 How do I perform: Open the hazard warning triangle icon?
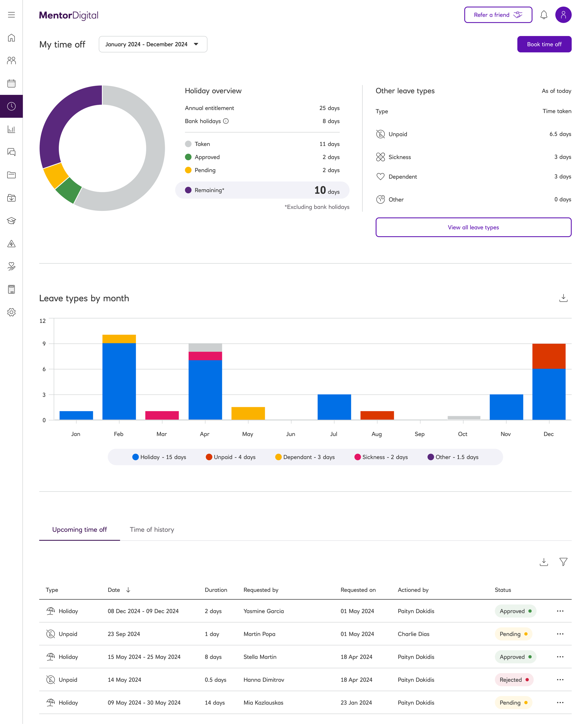click(x=12, y=244)
